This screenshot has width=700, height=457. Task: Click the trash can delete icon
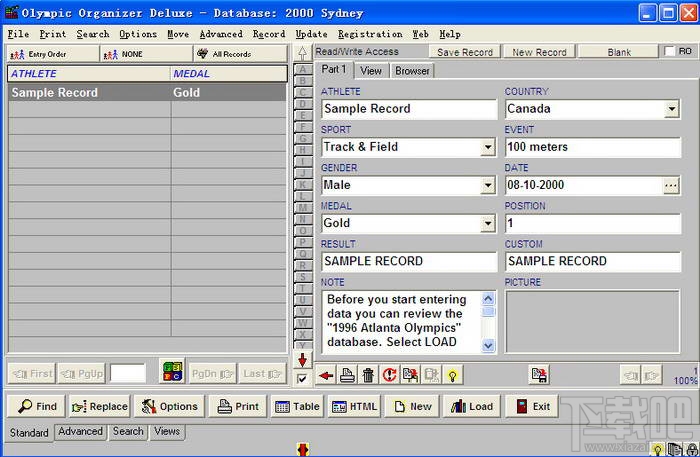[x=368, y=375]
